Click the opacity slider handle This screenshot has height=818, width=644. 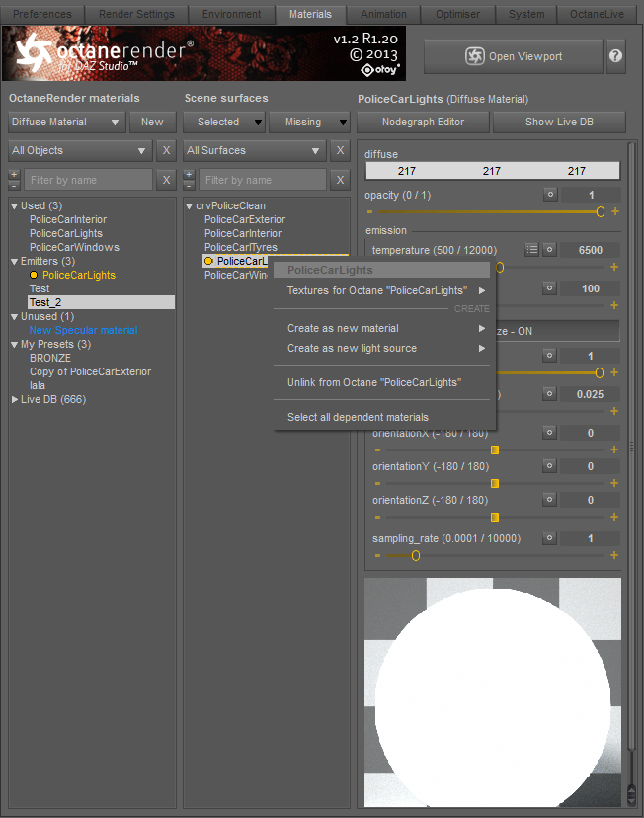tap(601, 211)
